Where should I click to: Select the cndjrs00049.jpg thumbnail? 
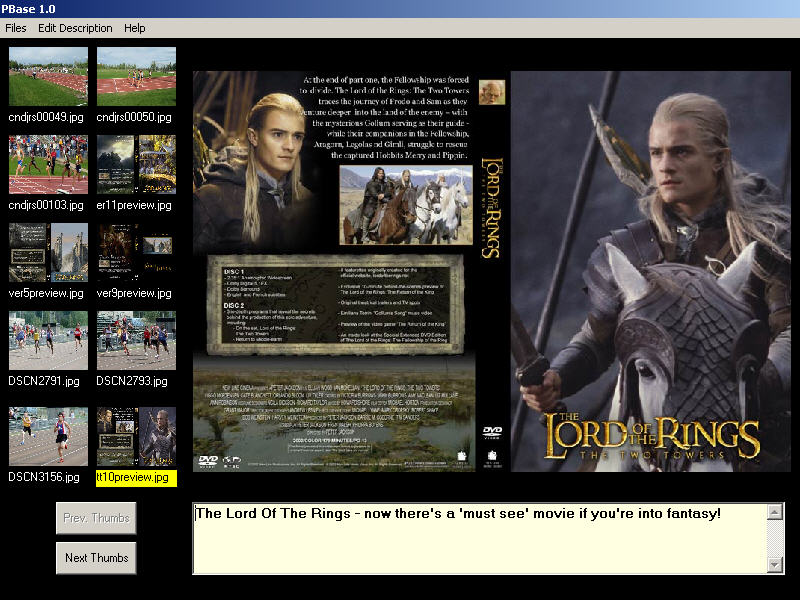point(48,76)
